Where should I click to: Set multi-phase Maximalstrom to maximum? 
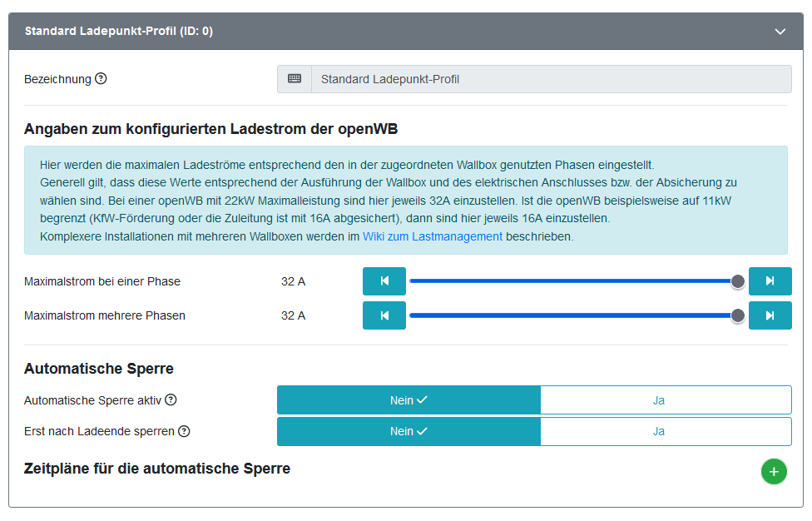[770, 315]
